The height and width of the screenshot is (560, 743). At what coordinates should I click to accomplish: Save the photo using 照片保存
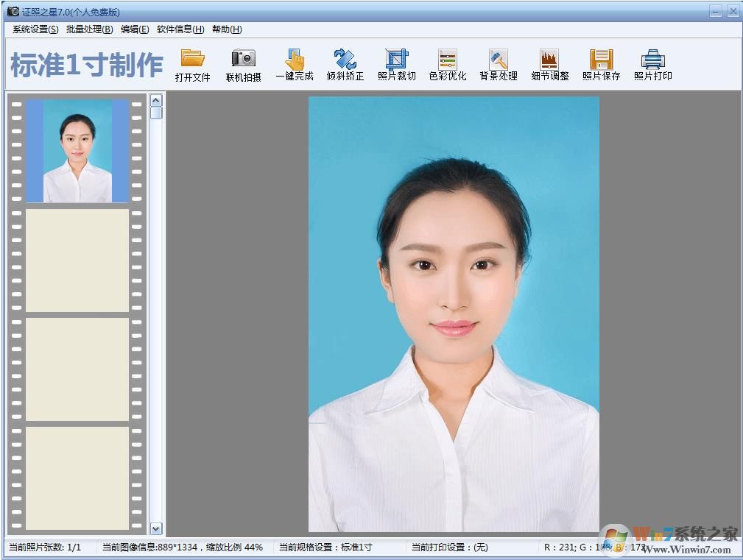pyautogui.click(x=600, y=65)
